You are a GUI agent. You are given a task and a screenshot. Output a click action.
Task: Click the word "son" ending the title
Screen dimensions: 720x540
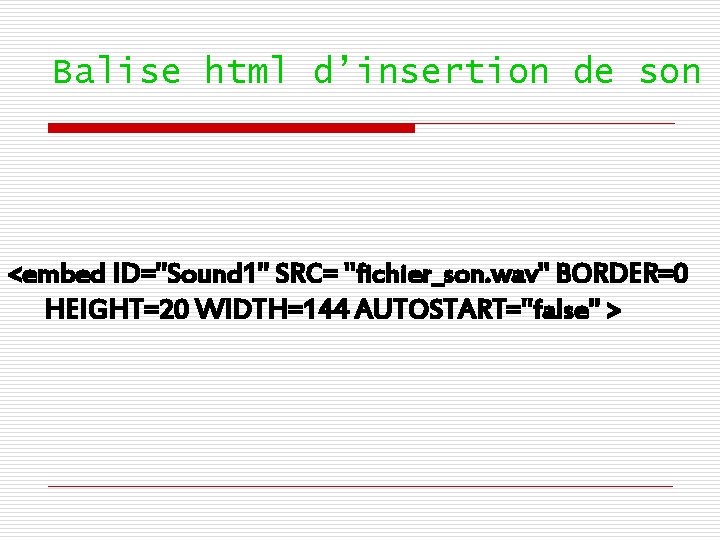(x=670, y=73)
